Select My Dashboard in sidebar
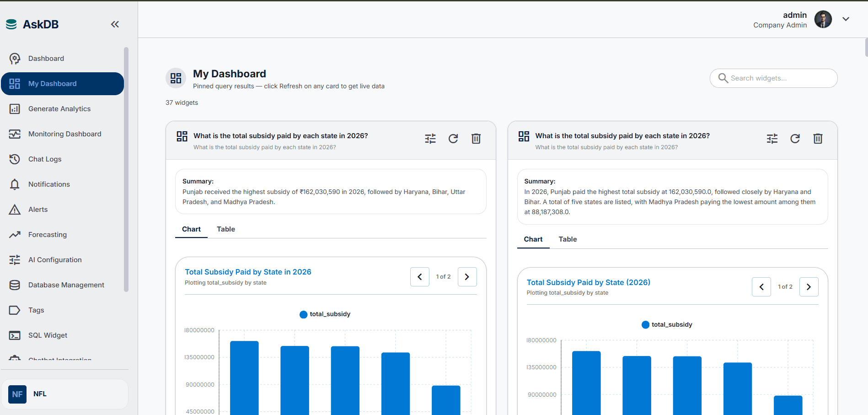Image resolution: width=868 pixels, height=415 pixels. click(62, 84)
